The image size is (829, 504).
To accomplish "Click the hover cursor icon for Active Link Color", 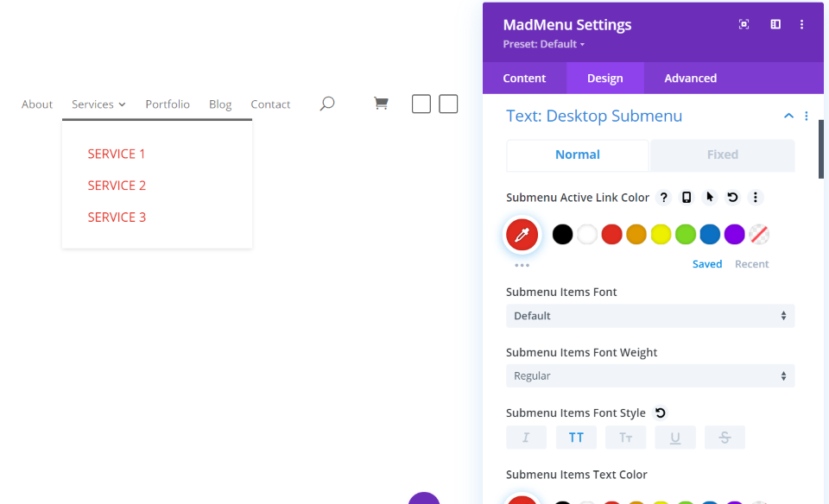I will tap(710, 198).
